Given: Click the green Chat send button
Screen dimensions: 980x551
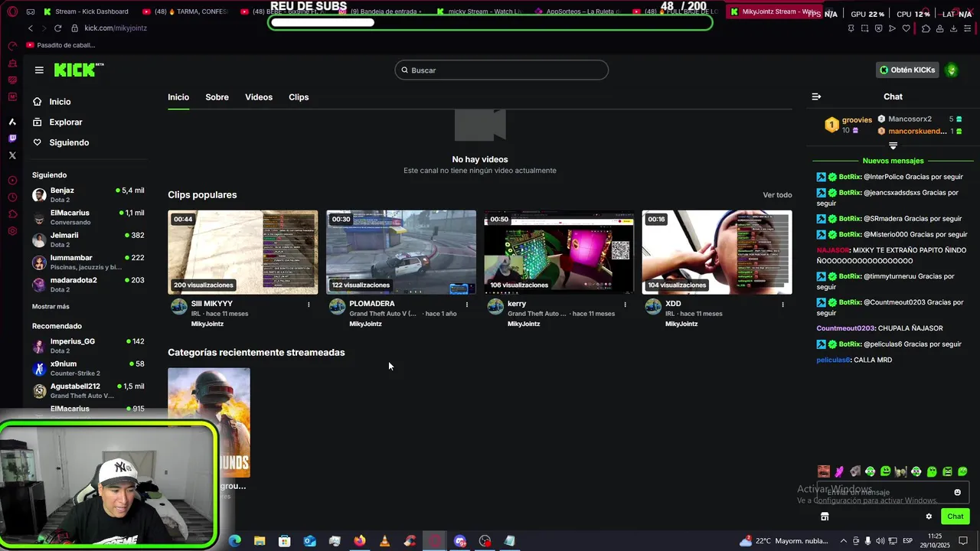Looking at the screenshot, I should (x=955, y=517).
